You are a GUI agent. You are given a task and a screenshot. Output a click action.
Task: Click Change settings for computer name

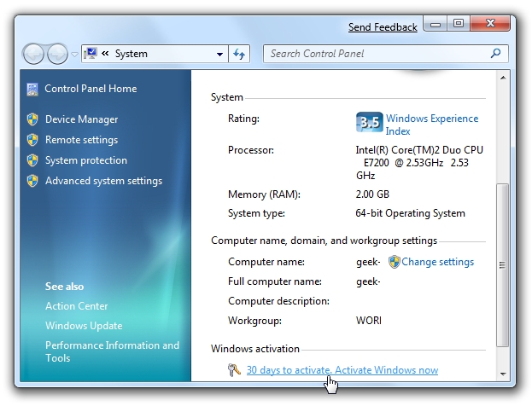point(438,262)
